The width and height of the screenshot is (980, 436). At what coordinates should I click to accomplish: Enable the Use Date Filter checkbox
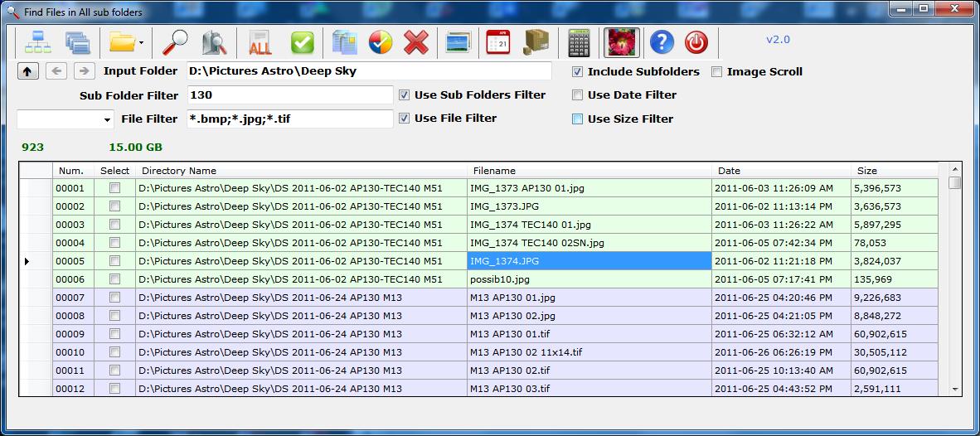(578, 95)
